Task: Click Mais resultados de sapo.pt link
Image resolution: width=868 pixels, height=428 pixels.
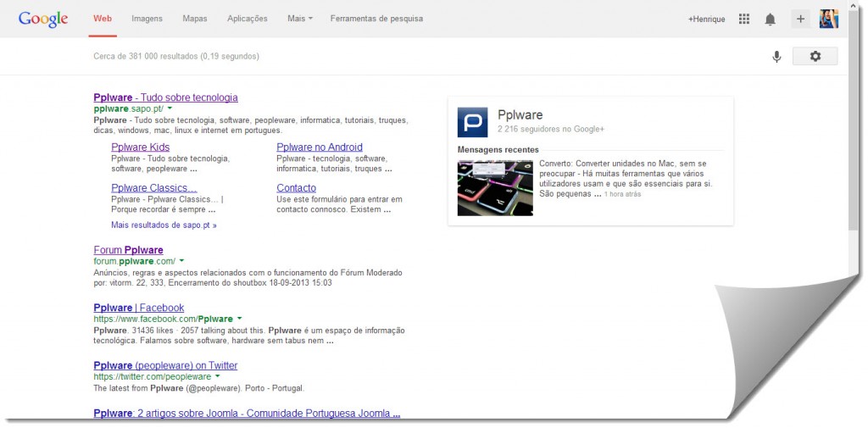Action: click(164, 225)
